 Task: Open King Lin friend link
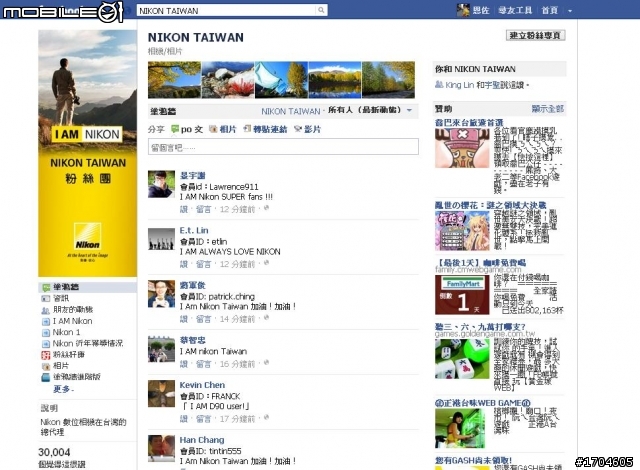click(x=459, y=85)
